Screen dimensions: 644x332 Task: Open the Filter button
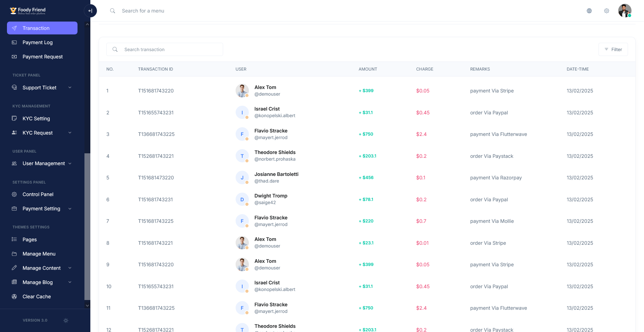click(x=613, y=49)
